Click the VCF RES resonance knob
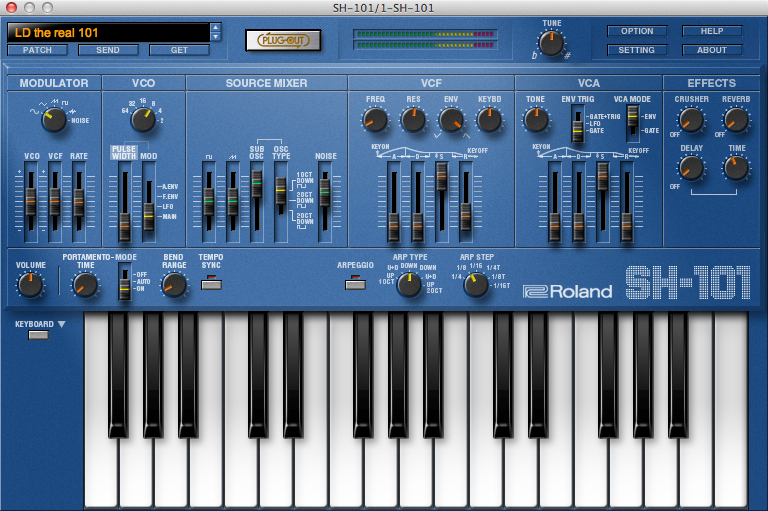Image resolution: width=768 pixels, height=511 pixels. pyautogui.click(x=413, y=121)
